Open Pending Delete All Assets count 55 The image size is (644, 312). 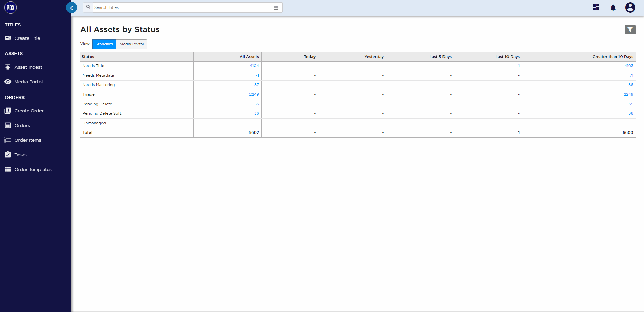point(257,104)
